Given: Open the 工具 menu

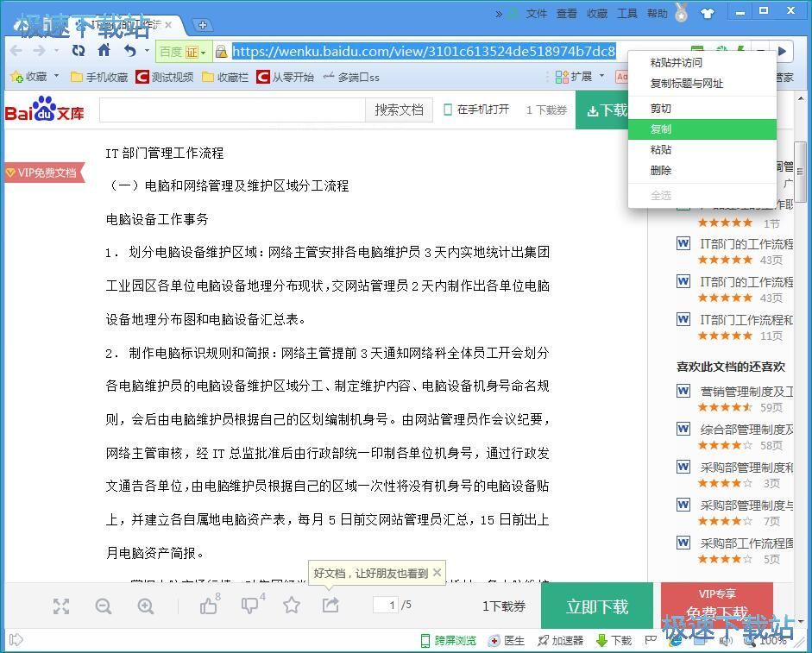Looking at the screenshot, I should coord(626,14).
